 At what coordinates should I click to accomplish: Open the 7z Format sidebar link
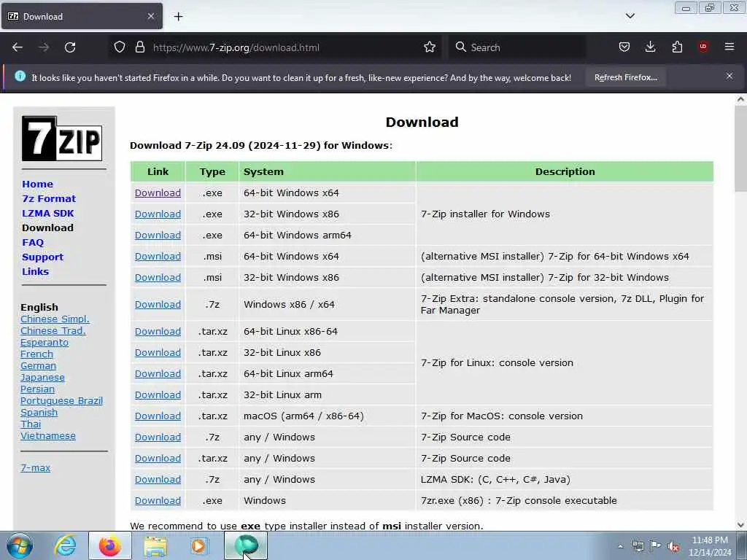coord(49,198)
